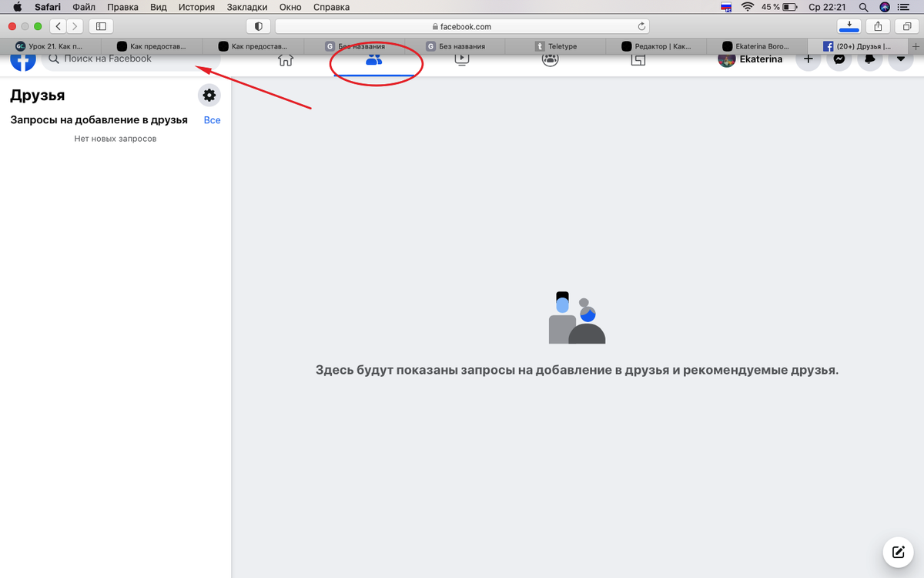Reload the facebook.com page
This screenshot has width=924, height=578.
641,26
